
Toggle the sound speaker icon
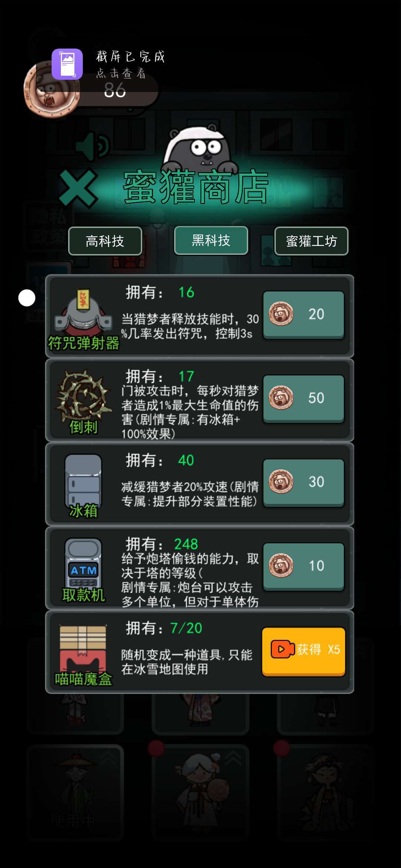click(92, 147)
